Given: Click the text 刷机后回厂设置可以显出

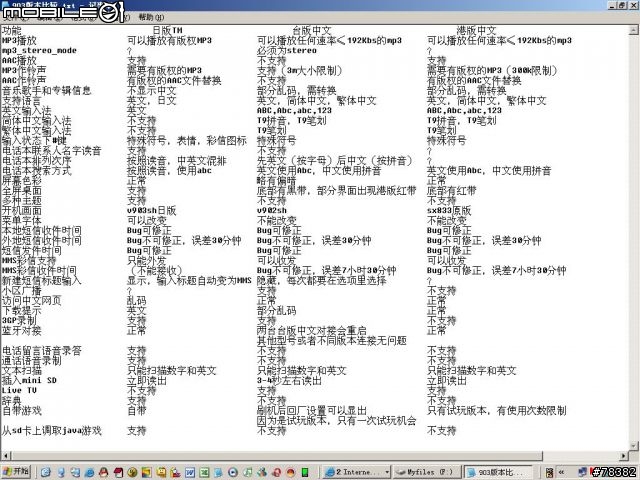Looking at the screenshot, I should pos(311,411).
